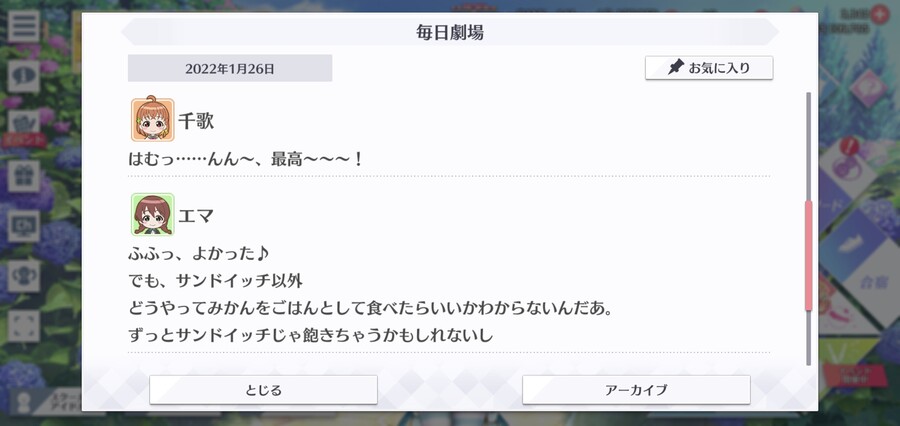The image size is (900, 426).
Task: Click the red plus icon top right
Action: click(x=879, y=14)
